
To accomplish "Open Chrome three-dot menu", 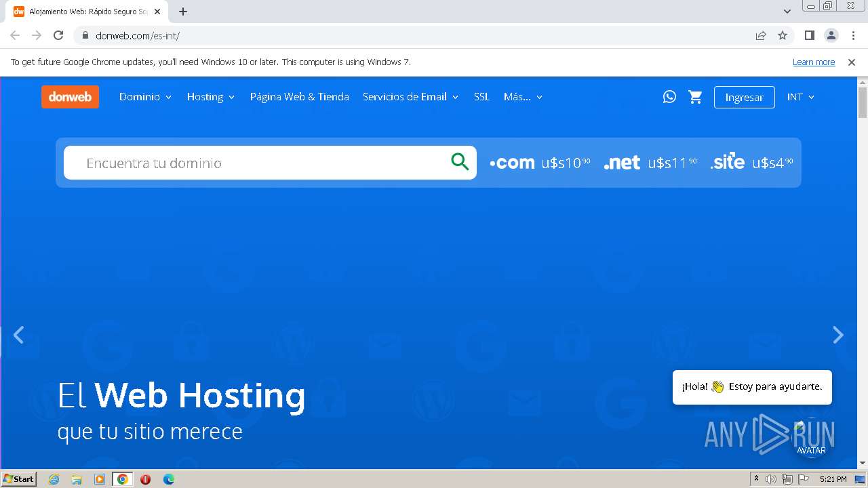I will 853,35.
